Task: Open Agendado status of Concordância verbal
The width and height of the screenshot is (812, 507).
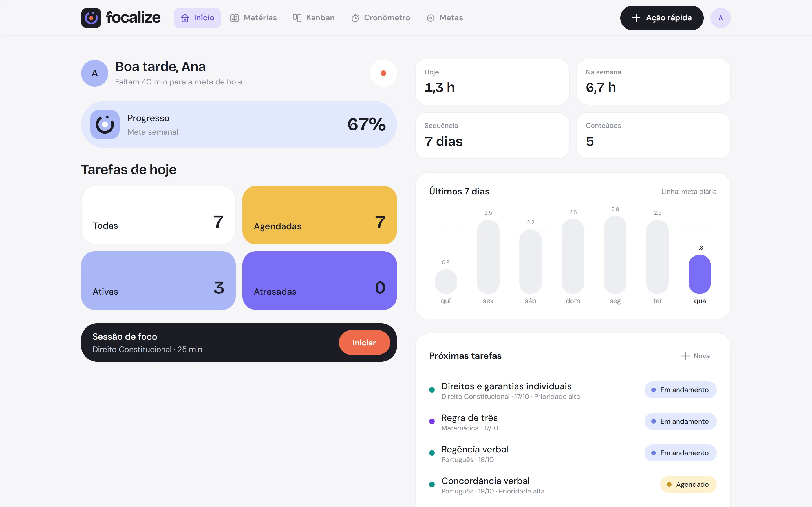Action: point(688,484)
